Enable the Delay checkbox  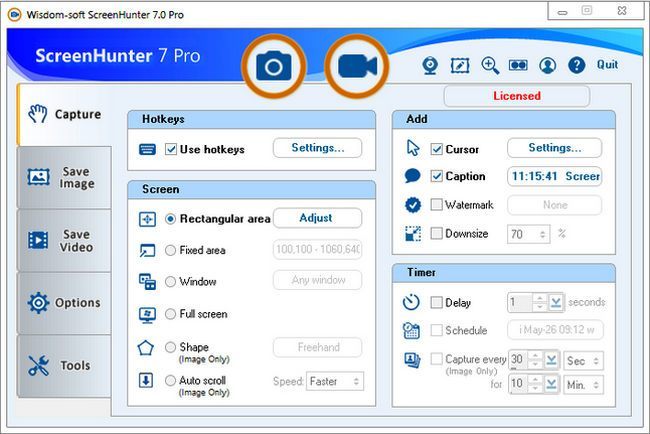click(437, 302)
